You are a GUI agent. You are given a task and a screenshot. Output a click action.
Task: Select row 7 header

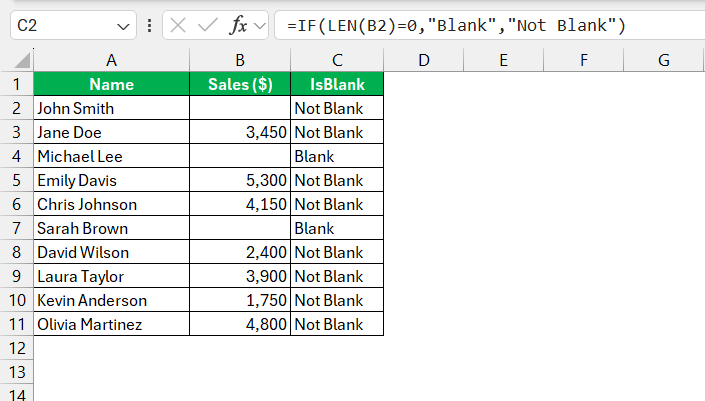pyautogui.click(x=17, y=228)
